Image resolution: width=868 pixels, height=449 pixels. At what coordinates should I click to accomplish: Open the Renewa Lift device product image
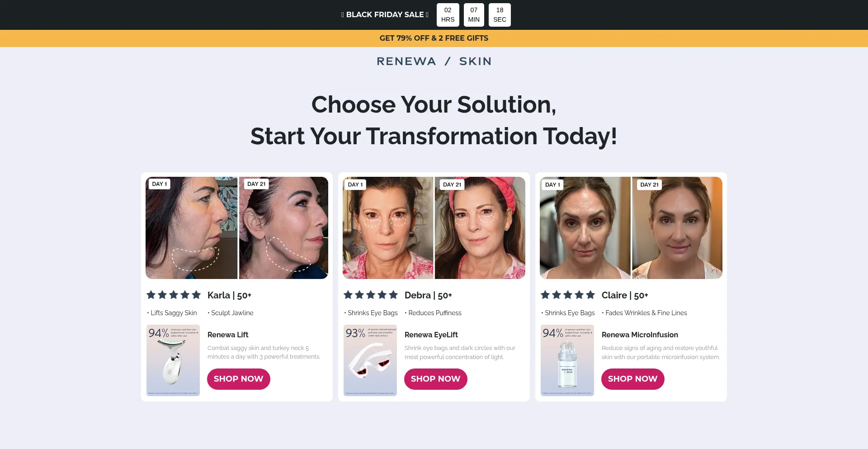(x=173, y=360)
